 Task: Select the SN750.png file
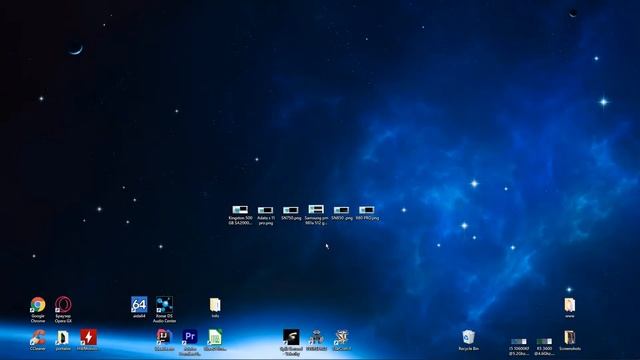[291, 210]
